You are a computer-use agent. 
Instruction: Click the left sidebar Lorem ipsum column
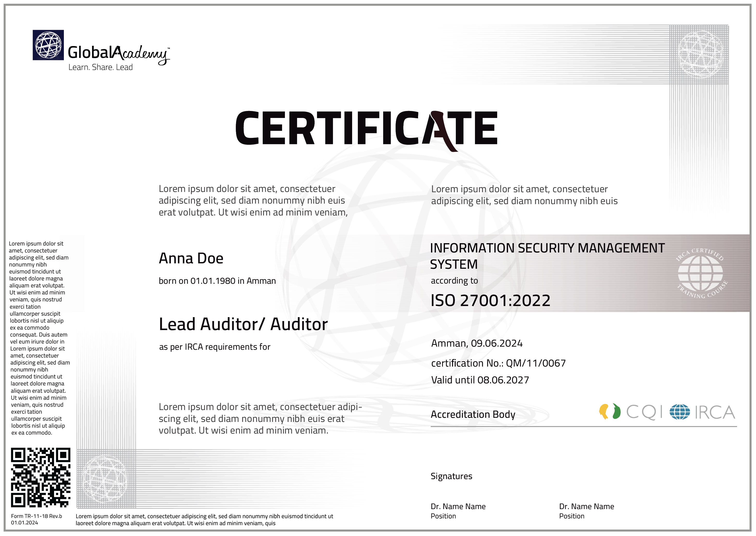click(39, 338)
